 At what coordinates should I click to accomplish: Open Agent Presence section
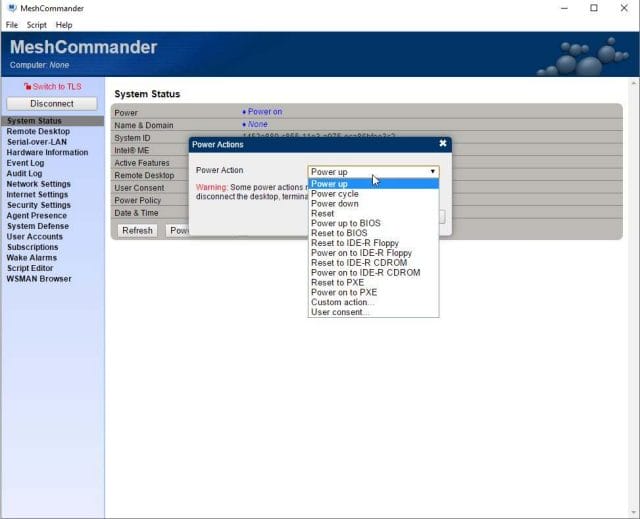point(37,215)
